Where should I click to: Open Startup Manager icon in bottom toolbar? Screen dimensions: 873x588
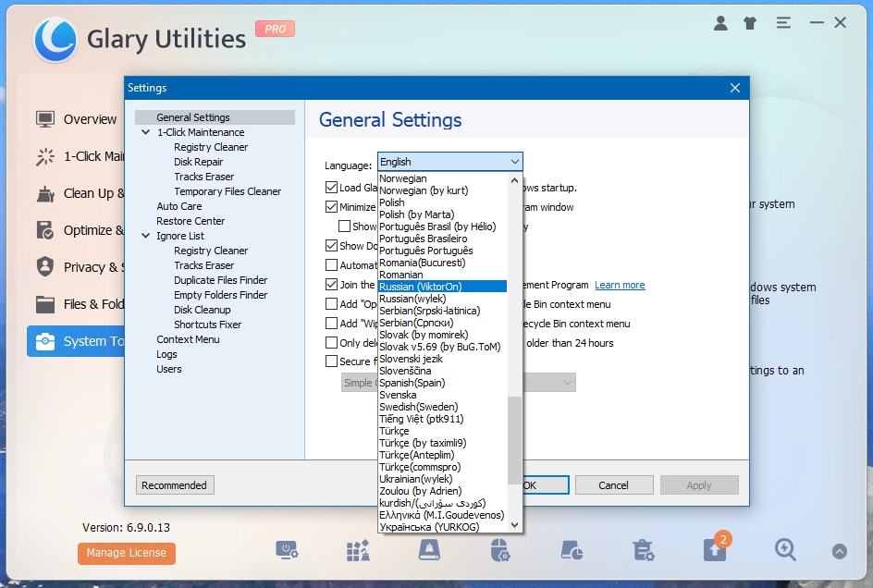click(x=287, y=550)
